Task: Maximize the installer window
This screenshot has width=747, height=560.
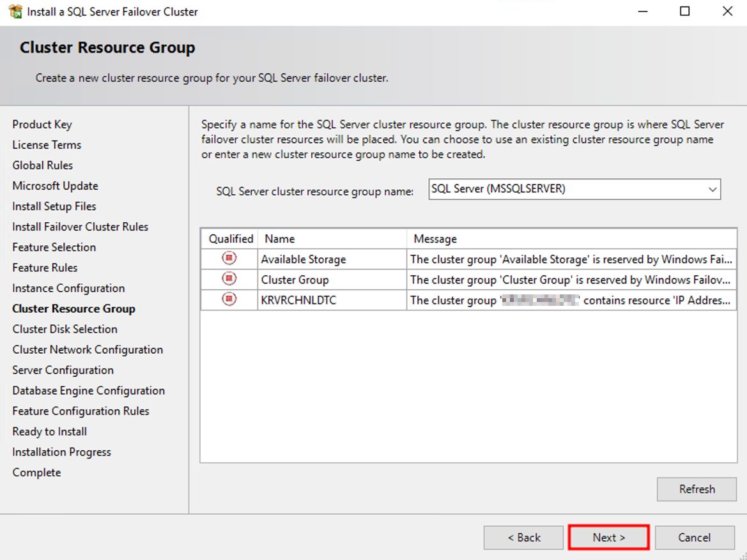Action: click(x=684, y=11)
